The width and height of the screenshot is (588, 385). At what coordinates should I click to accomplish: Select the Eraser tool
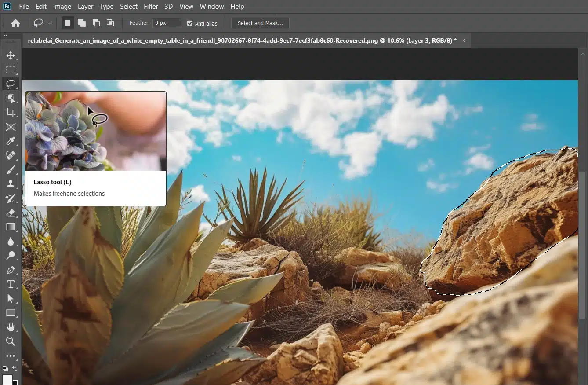tap(11, 213)
